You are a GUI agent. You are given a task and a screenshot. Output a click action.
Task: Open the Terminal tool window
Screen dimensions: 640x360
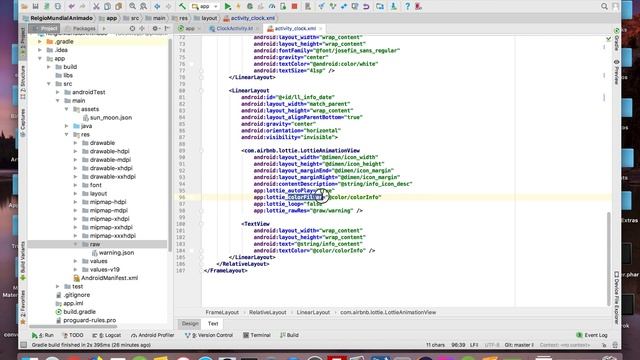(257, 335)
